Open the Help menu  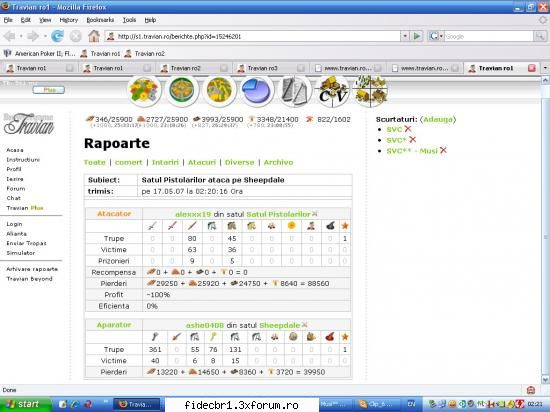tap(150, 20)
